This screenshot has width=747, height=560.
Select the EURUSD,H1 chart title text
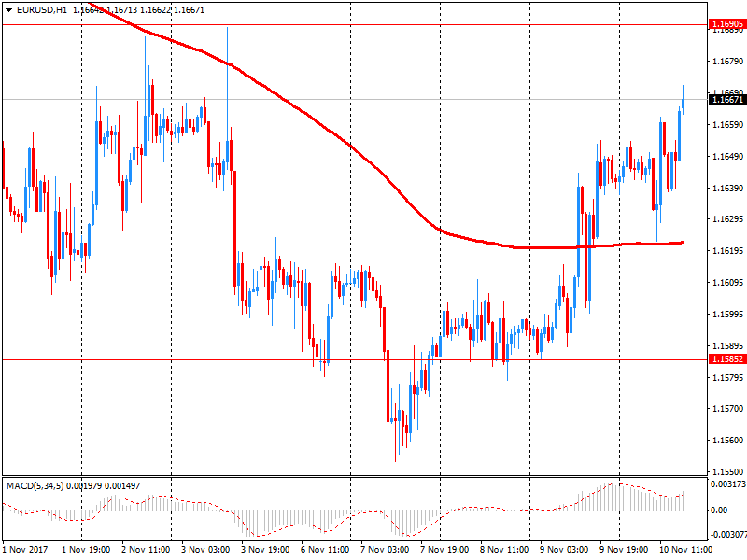pos(42,10)
